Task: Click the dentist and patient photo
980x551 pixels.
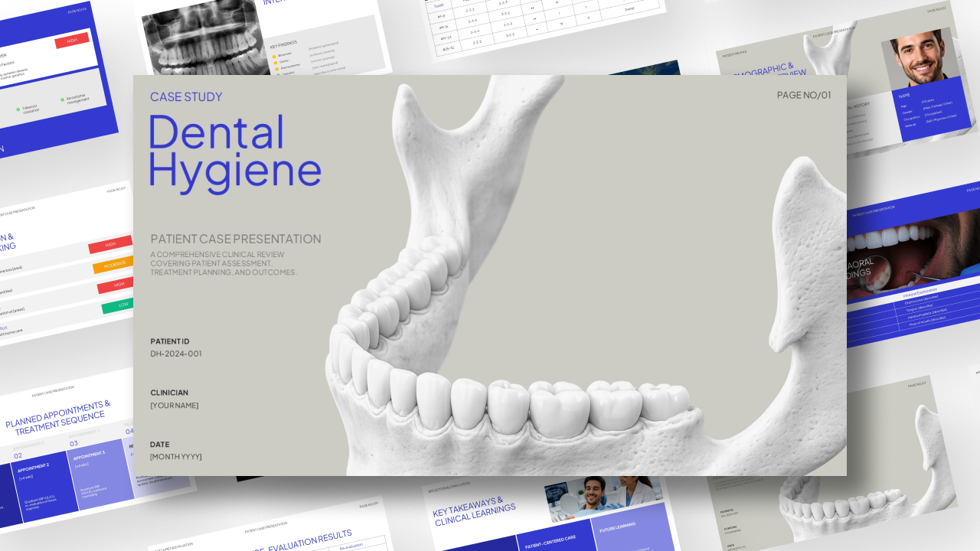Action: [604, 495]
